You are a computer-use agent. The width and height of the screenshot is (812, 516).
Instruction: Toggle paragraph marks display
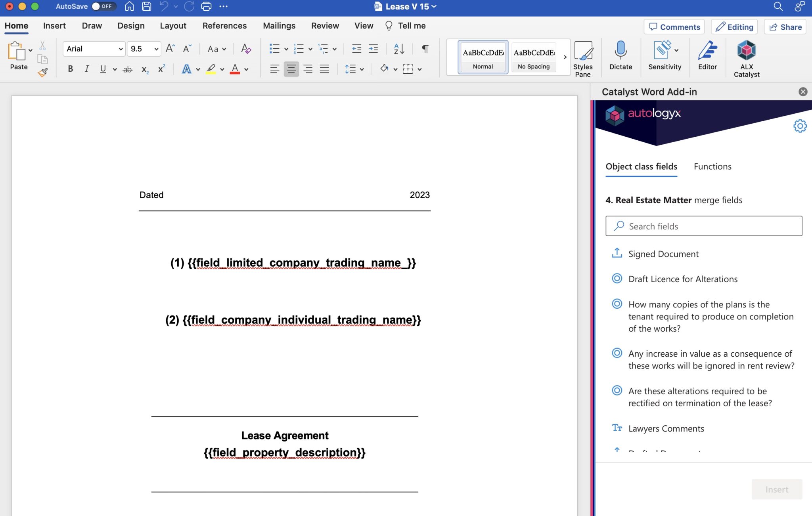[x=425, y=49]
